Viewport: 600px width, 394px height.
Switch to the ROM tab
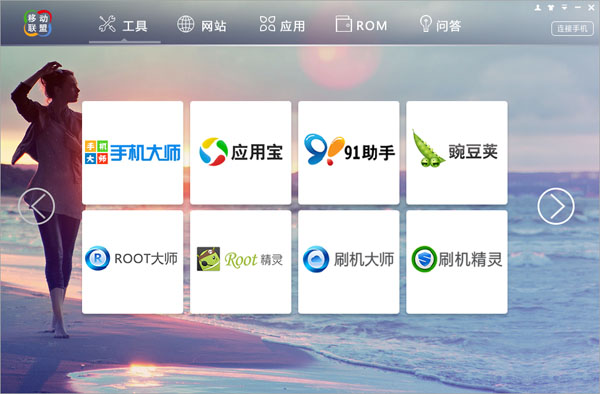(x=361, y=25)
